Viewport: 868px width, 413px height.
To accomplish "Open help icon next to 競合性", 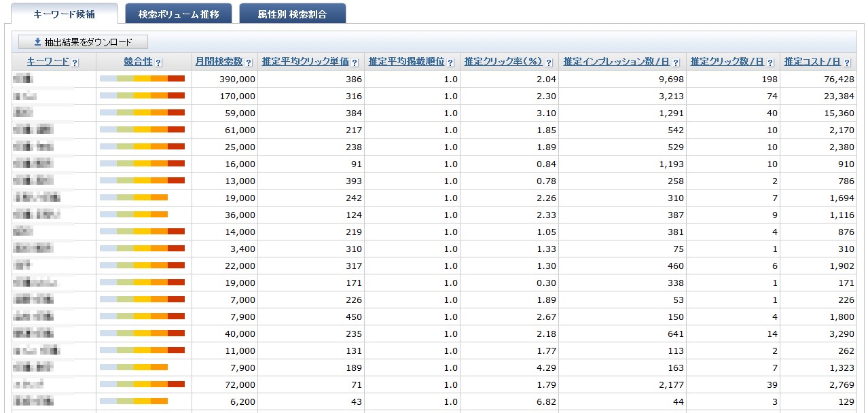I will (x=158, y=62).
